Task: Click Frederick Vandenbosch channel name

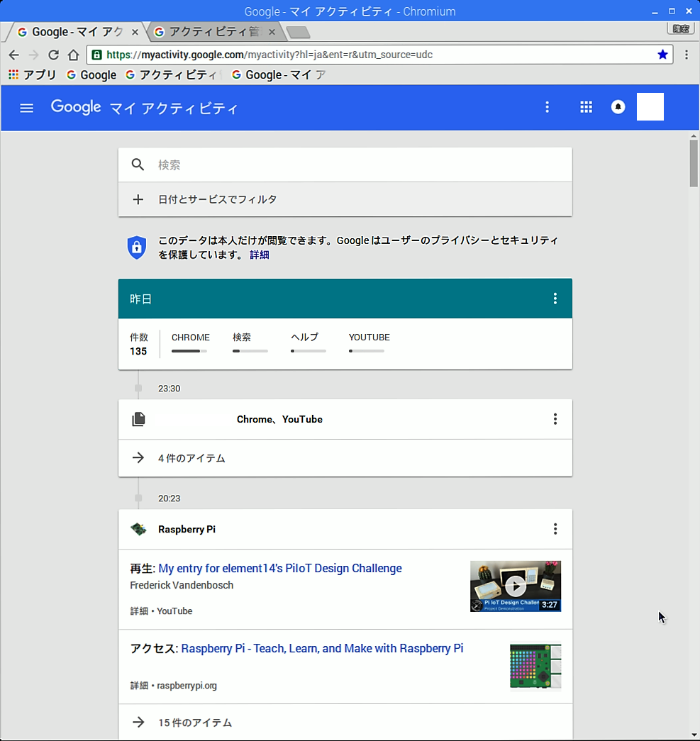Action: [182, 585]
